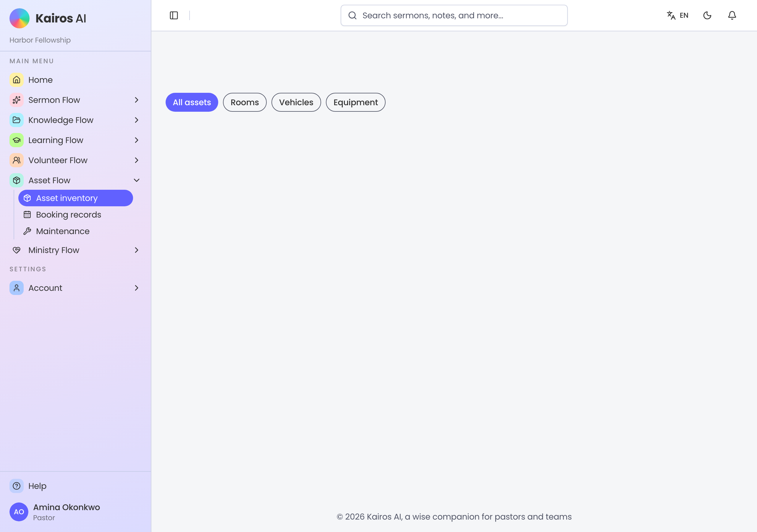Screen dimensions: 757x532
Task: Open the notifications bell
Action: (x=732, y=15)
